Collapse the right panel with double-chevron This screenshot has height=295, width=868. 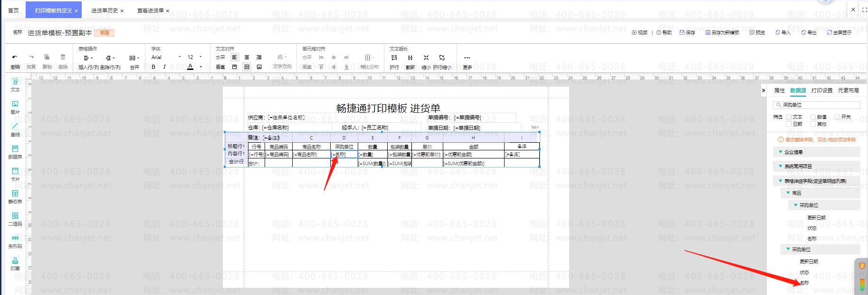pos(763,90)
